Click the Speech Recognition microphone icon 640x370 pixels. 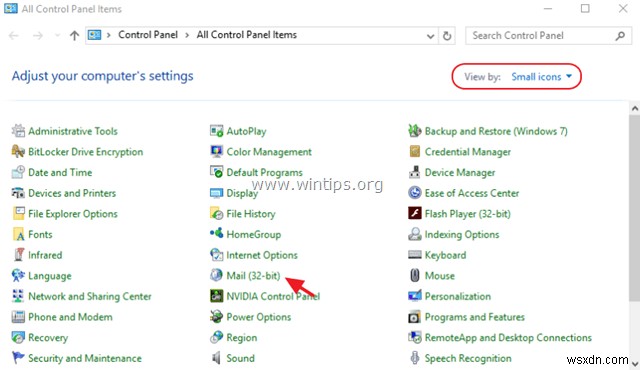[415, 358]
